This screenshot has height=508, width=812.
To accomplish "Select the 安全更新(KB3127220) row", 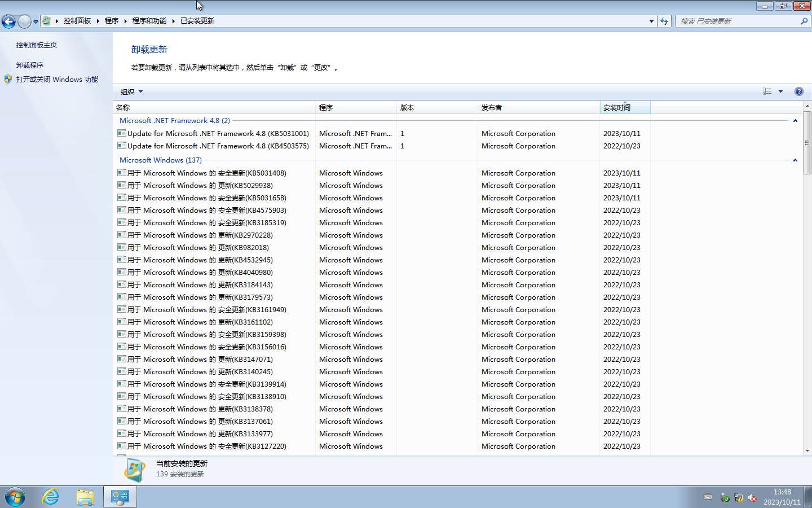I will 382,446.
